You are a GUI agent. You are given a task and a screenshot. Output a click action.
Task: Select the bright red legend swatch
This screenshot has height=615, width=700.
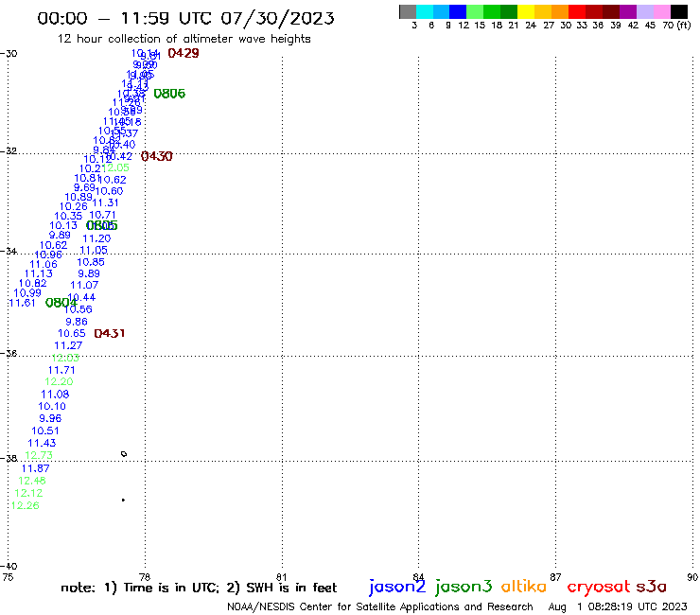pos(577,11)
